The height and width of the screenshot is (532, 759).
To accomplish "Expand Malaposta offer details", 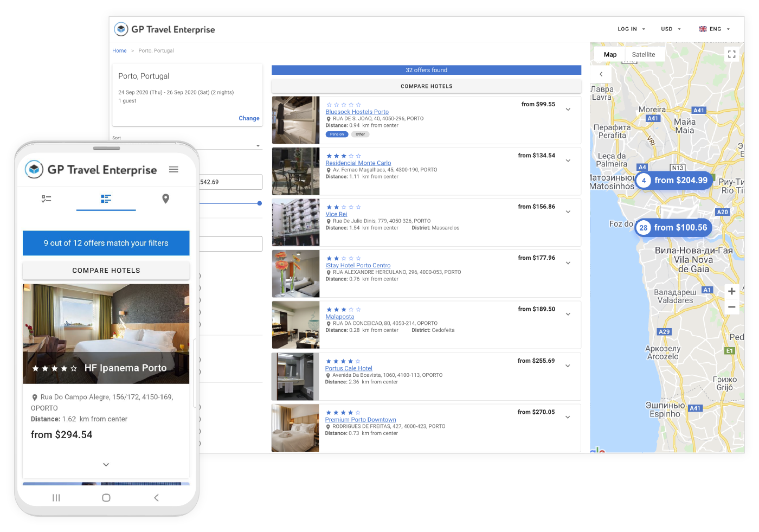I will click(568, 315).
